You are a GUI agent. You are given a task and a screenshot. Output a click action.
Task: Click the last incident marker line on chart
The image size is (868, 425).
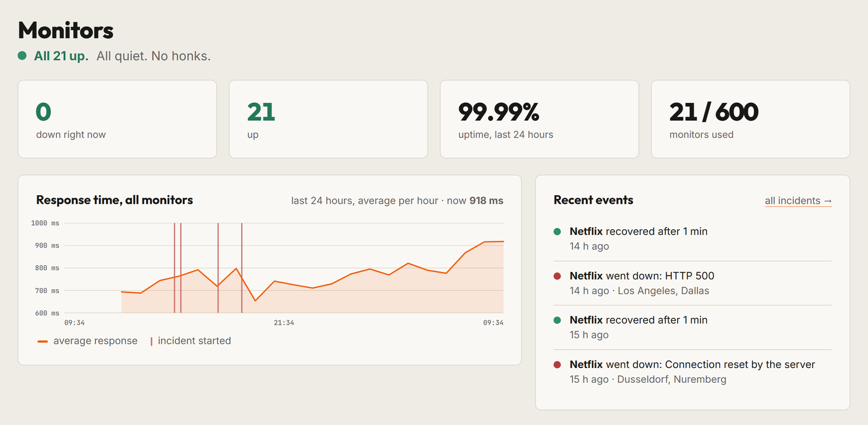point(242,268)
